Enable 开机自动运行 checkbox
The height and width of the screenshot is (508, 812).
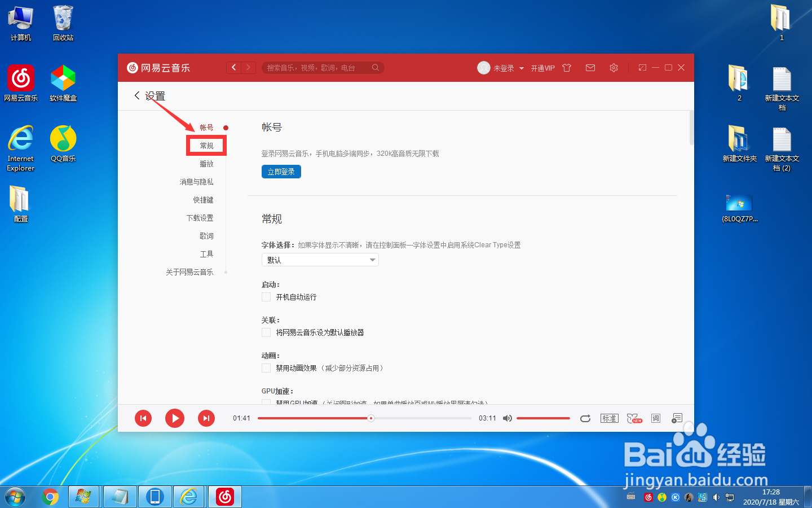click(x=266, y=297)
